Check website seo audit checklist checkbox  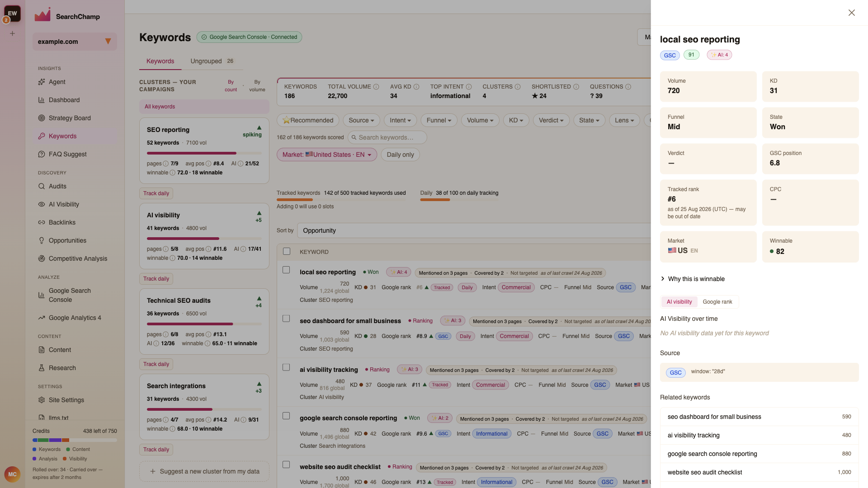click(x=286, y=465)
